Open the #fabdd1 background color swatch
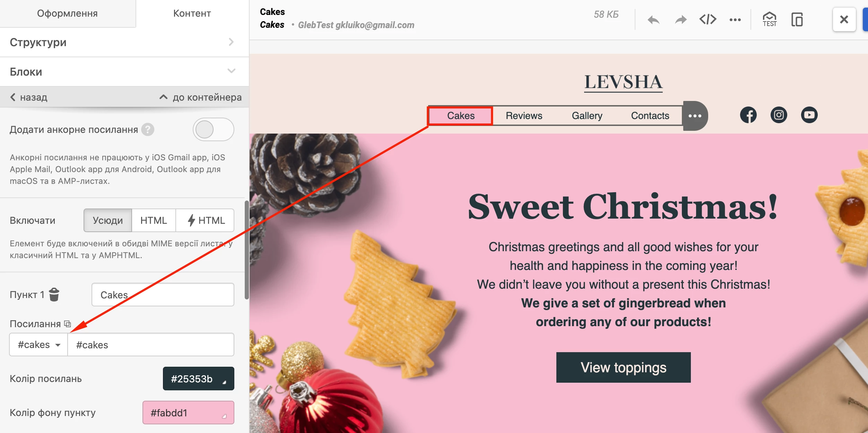Screen dimensions: 868x433 pyautogui.click(x=188, y=413)
